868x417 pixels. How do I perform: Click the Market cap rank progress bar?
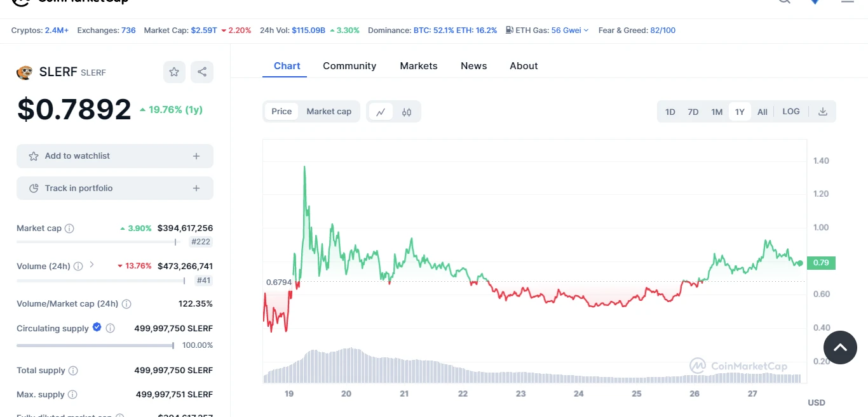pyautogui.click(x=98, y=242)
